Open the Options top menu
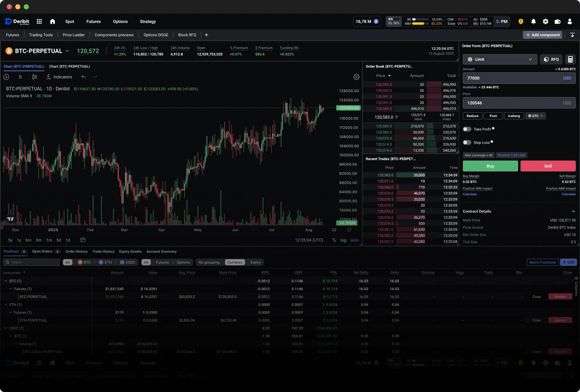 [x=120, y=22]
